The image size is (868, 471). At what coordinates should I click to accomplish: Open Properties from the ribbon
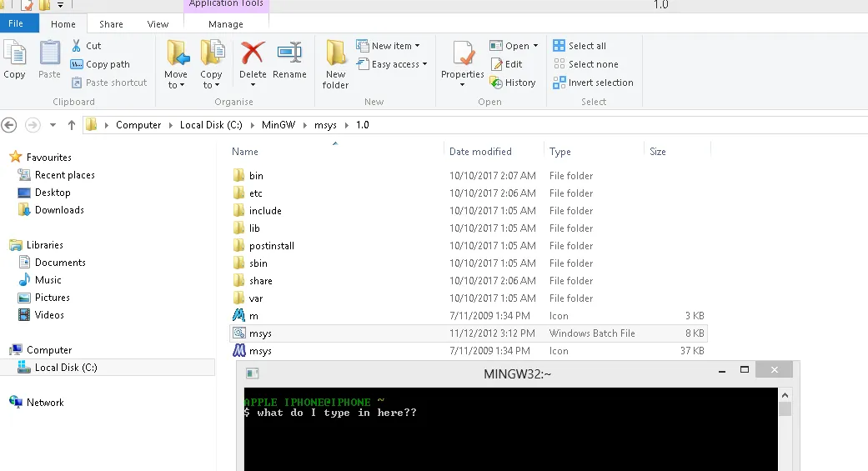[462, 63]
